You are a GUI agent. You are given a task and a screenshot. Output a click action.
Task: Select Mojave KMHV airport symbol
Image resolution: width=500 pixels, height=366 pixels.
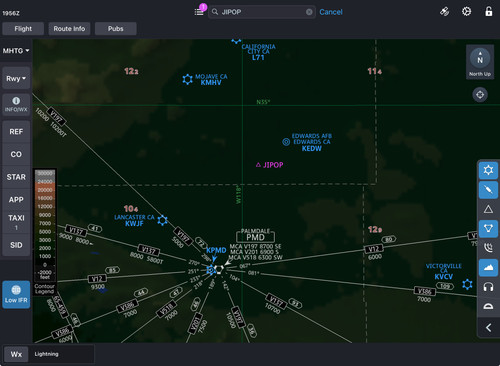[188, 79]
